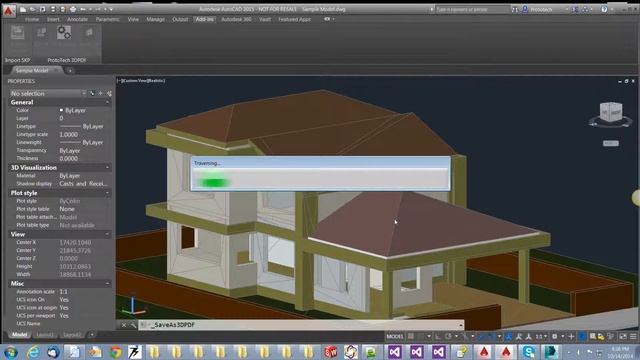
Task: Expand command line history arrow
Action: [461, 325]
